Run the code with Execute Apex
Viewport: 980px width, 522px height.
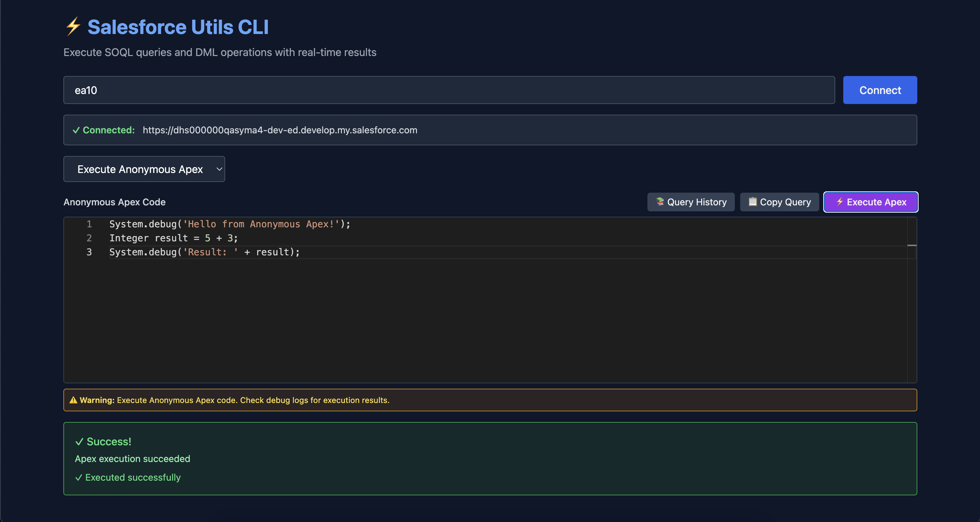[x=871, y=202]
